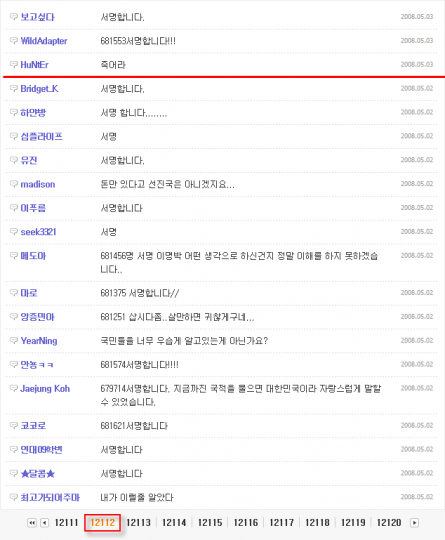Click comment bubble icon beside HuNtEr
The height and width of the screenshot is (540, 445).
coord(13,64)
